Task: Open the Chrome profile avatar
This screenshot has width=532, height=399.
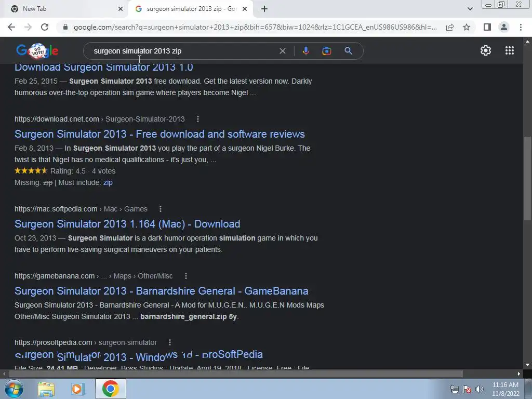Action: (504, 27)
